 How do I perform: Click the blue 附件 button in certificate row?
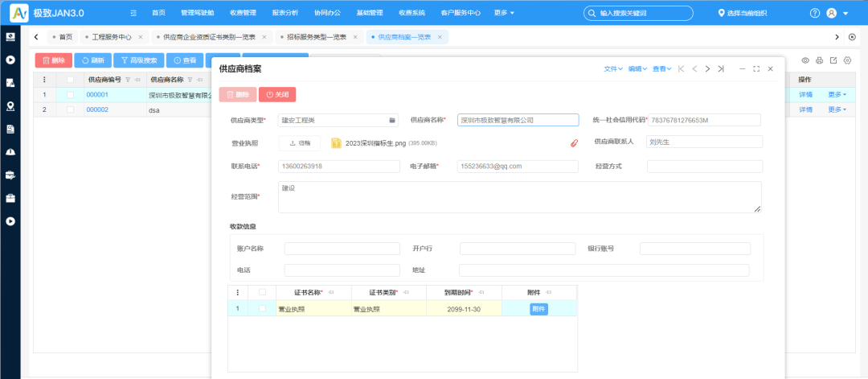538,309
